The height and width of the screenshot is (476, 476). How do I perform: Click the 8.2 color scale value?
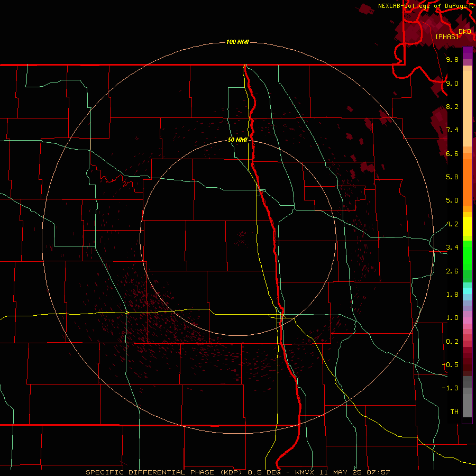[452, 106]
